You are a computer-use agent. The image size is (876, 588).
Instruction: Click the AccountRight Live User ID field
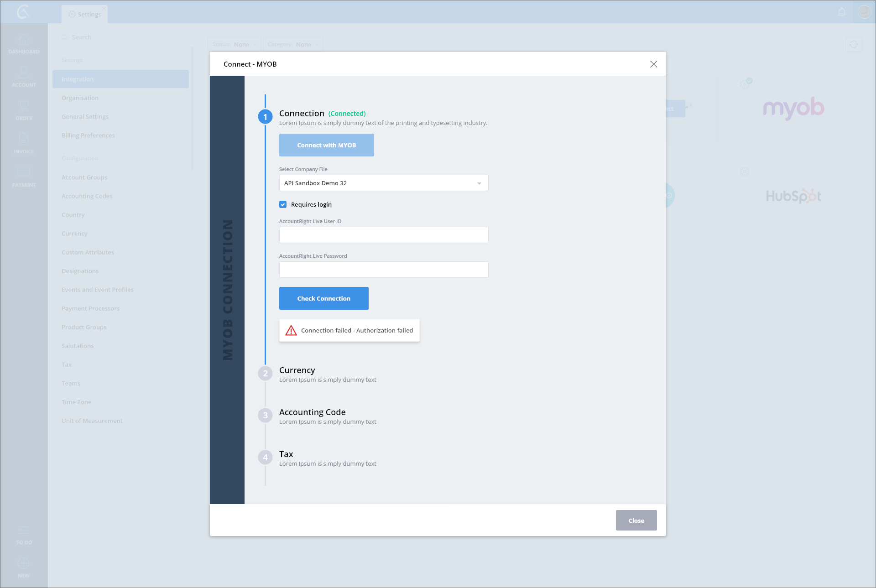point(383,235)
